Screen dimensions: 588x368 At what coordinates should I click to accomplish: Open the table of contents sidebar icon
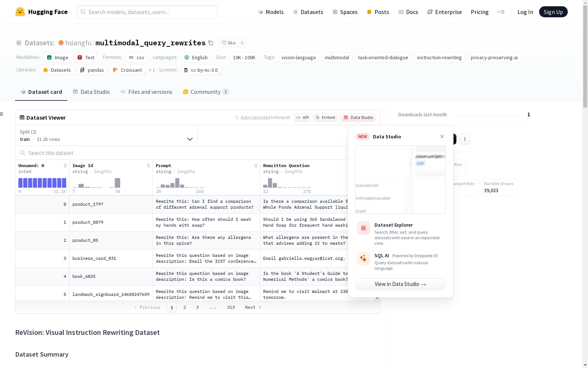pos(1,114)
